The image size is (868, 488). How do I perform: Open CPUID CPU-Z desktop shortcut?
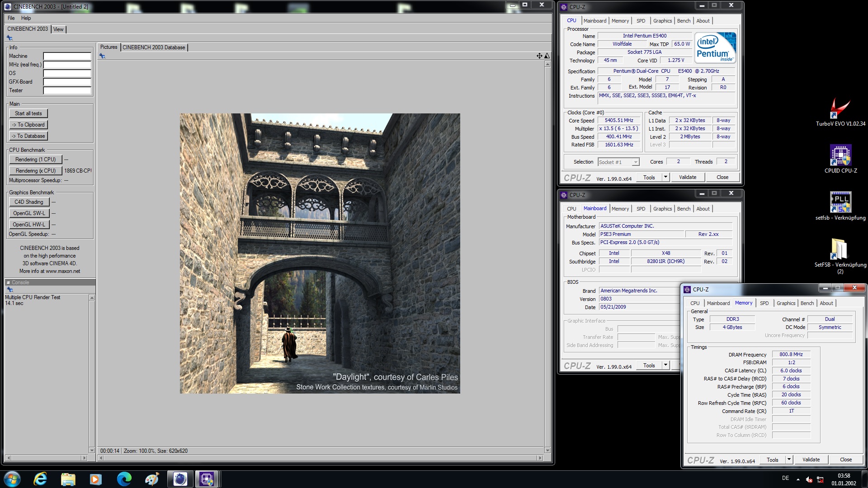tap(840, 159)
